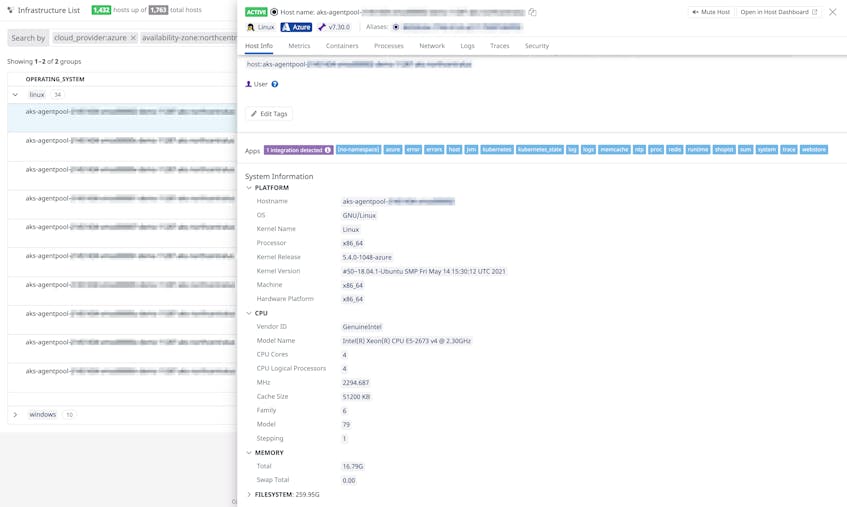Click the Model Name Intel Xeon E5-2673 value
The height and width of the screenshot is (507, 847).
pyautogui.click(x=406, y=341)
